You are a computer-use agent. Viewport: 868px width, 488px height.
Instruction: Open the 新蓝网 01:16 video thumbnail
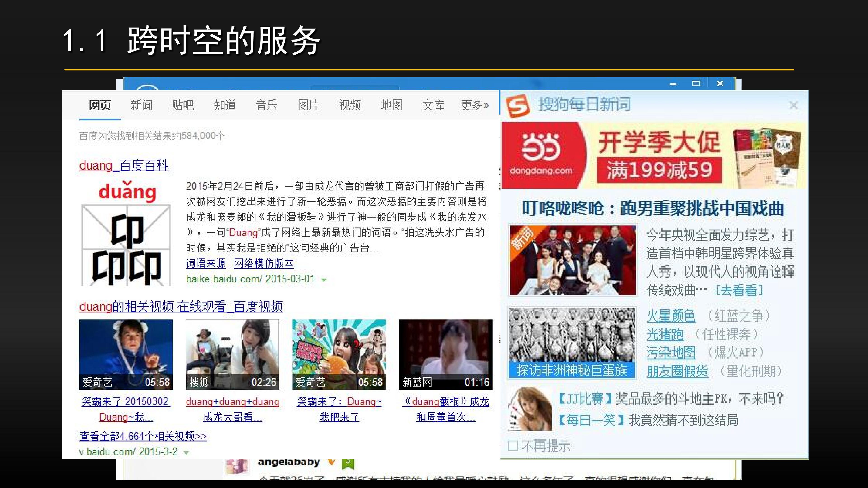tap(446, 355)
